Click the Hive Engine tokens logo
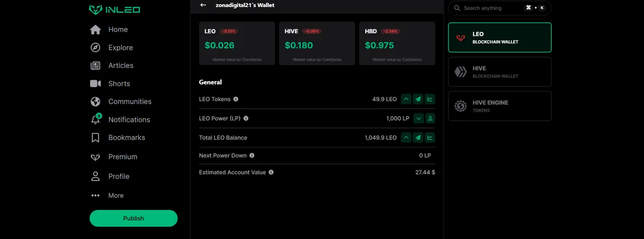This screenshot has height=239, width=644. (x=460, y=106)
